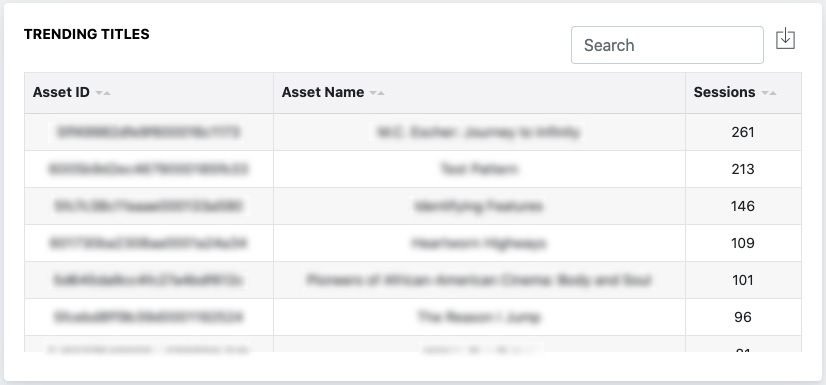
Task: Sort table by Asset Name arrows
Action: [377, 93]
